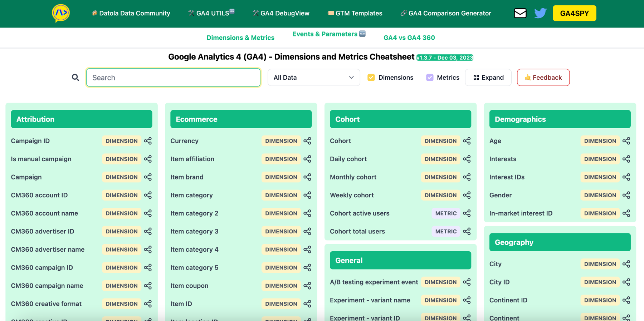Open GA4 Comparison Generator menu item
The height and width of the screenshot is (321, 644).
pyautogui.click(x=446, y=13)
